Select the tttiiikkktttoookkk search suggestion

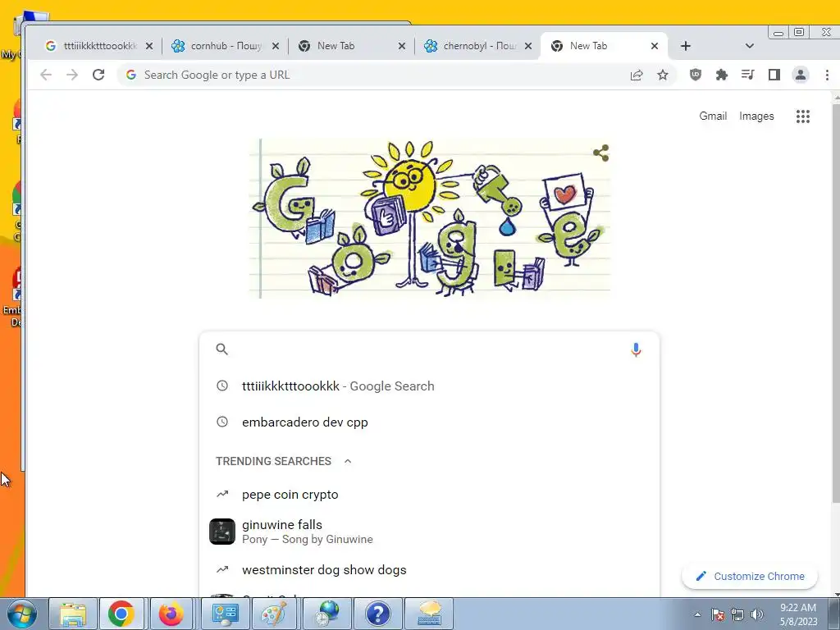[428, 386]
